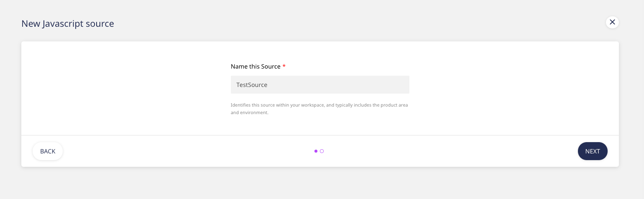Click the helper text below the name field

coord(319,109)
